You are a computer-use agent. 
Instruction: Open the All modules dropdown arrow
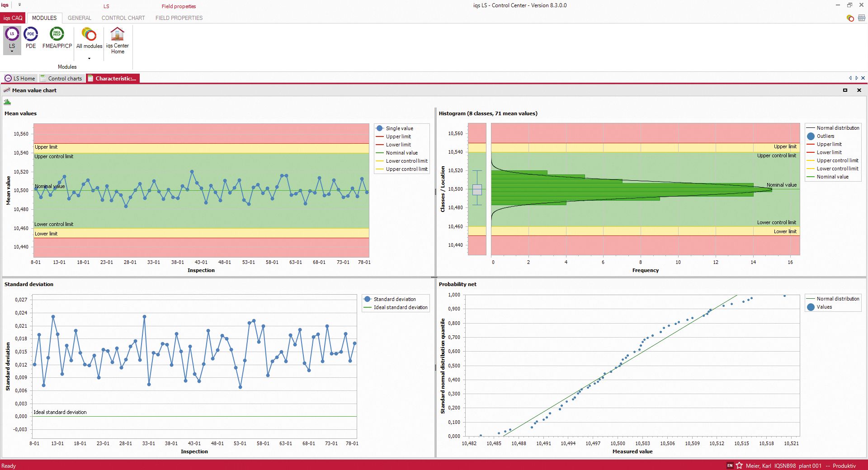pyautogui.click(x=89, y=58)
